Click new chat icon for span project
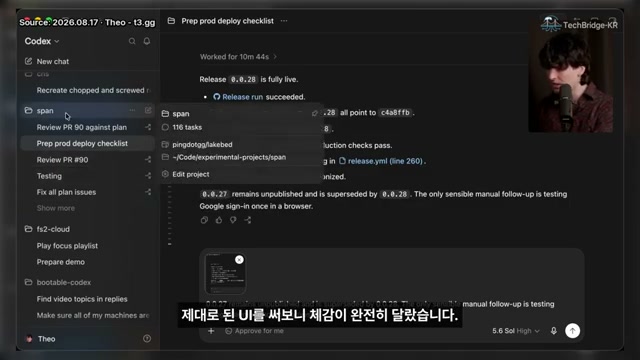Viewport: 640px width, 360px height. pyautogui.click(x=148, y=110)
